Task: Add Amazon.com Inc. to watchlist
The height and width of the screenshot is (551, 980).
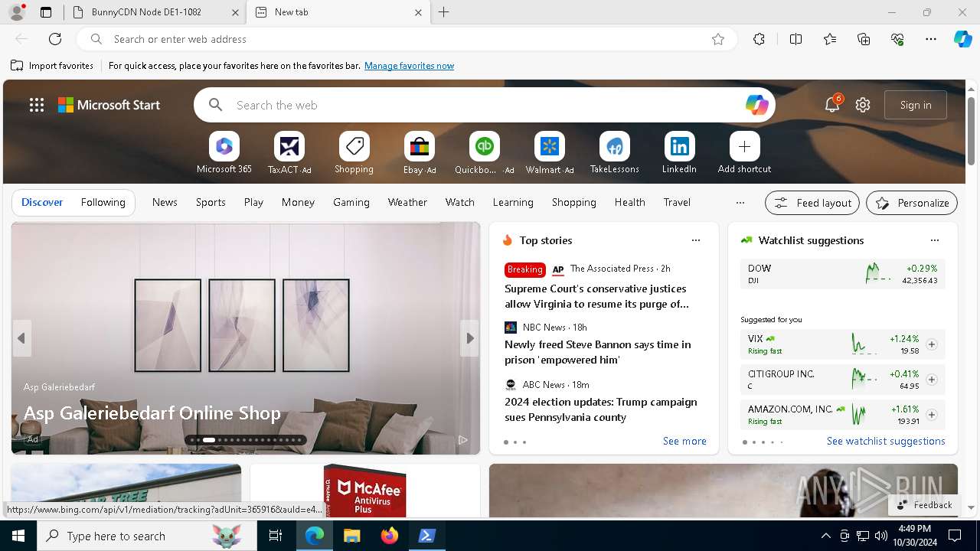Action: point(932,415)
